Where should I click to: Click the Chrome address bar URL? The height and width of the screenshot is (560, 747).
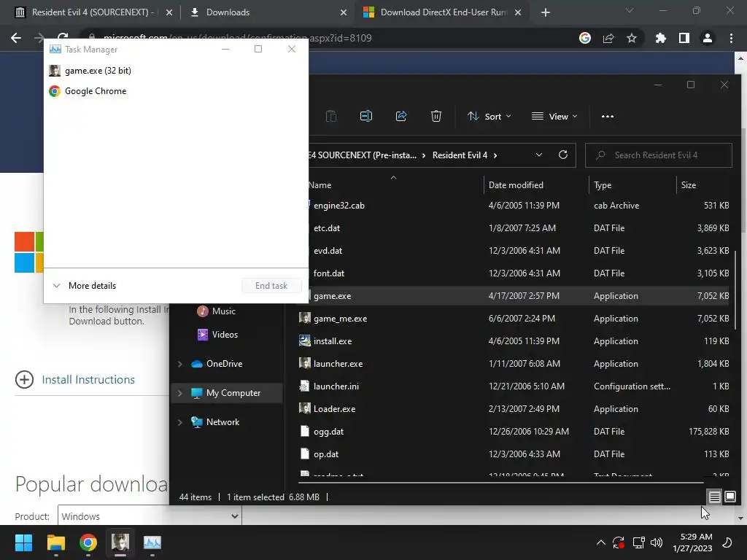(x=237, y=38)
